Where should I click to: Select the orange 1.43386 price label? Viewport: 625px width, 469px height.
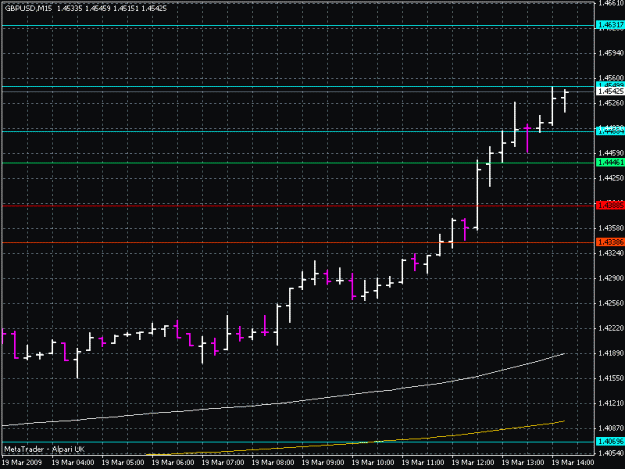(611, 242)
